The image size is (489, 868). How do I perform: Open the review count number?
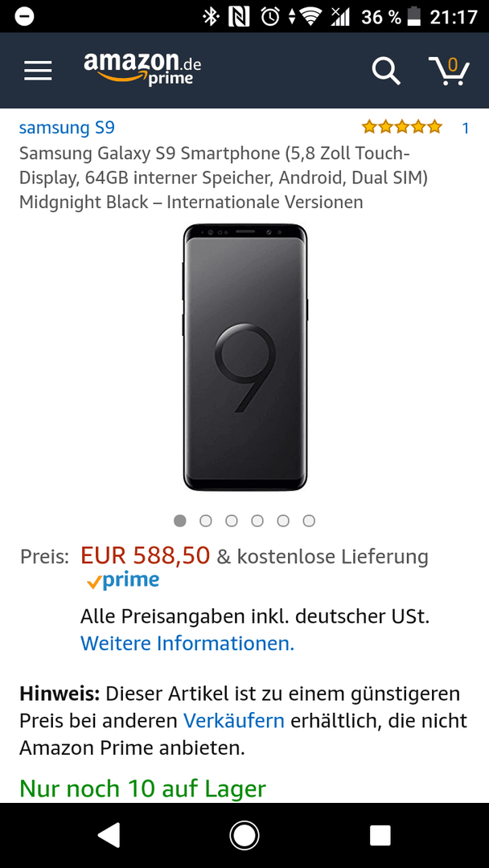pyautogui.click(x=465, y=128)
